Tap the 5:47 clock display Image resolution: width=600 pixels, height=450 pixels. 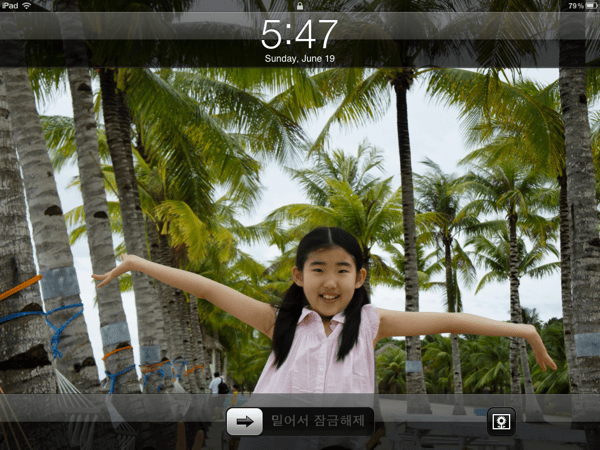click(299, 34)
